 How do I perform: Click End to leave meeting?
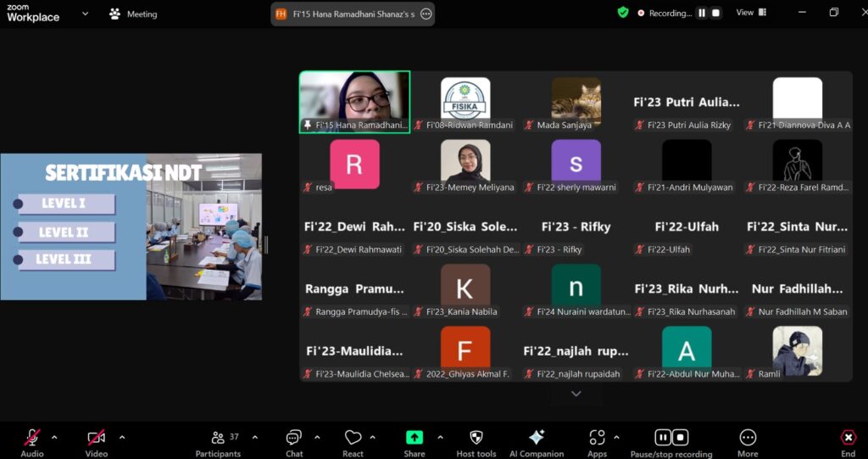[x=848, y=438]
